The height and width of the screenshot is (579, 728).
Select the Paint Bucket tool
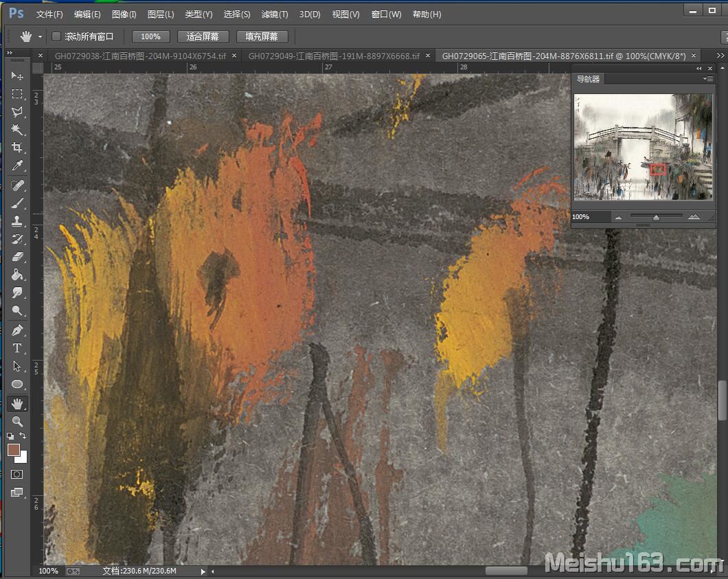(x=17, y=275)
